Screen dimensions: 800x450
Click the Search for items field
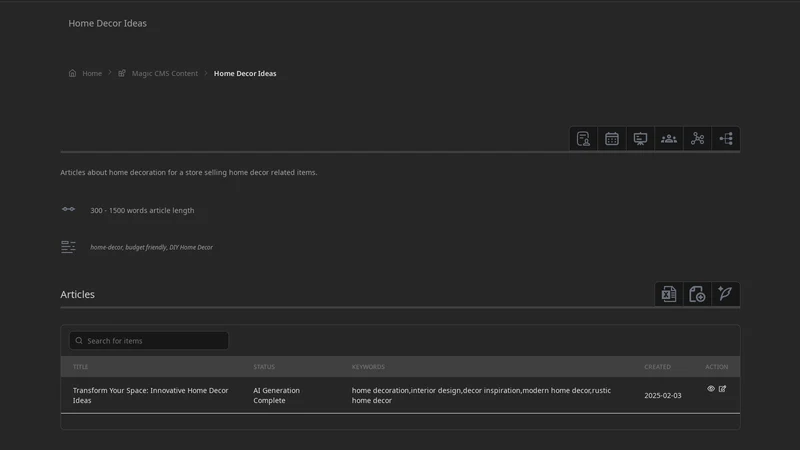(x=149, y=341)
